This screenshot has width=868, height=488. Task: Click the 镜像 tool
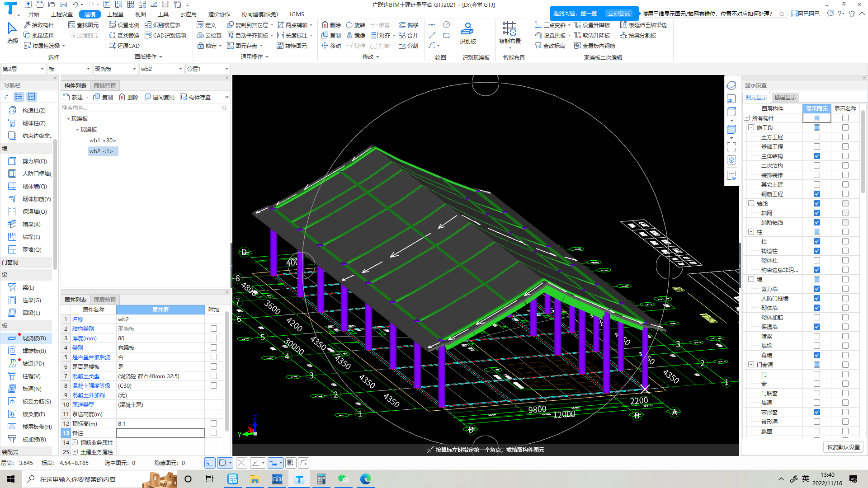[x=356, y=35]
